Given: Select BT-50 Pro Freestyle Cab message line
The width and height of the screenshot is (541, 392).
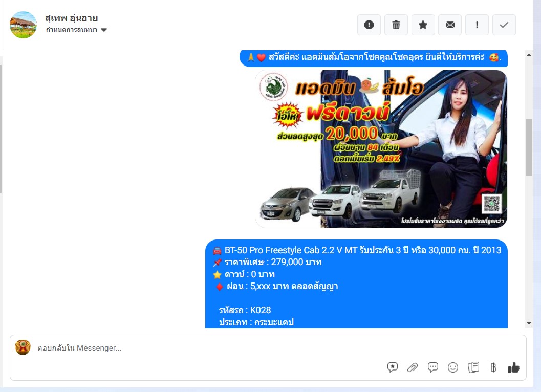Looking at the screenshot, I should pyautogui.click(x=357, y=250).
